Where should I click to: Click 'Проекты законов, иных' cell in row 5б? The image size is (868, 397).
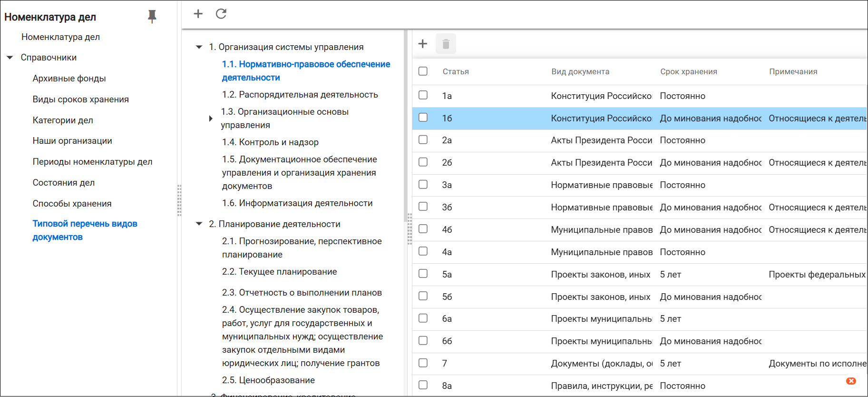pos(601,297)
